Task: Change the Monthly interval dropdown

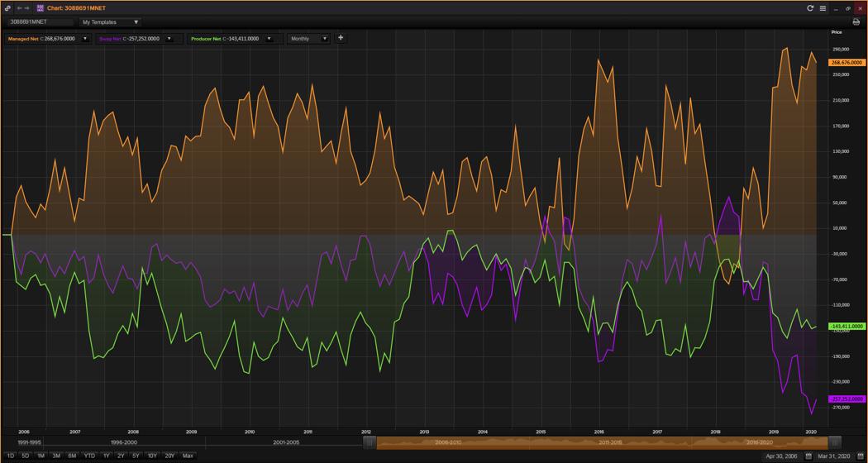Action: (x=308, y=39)
